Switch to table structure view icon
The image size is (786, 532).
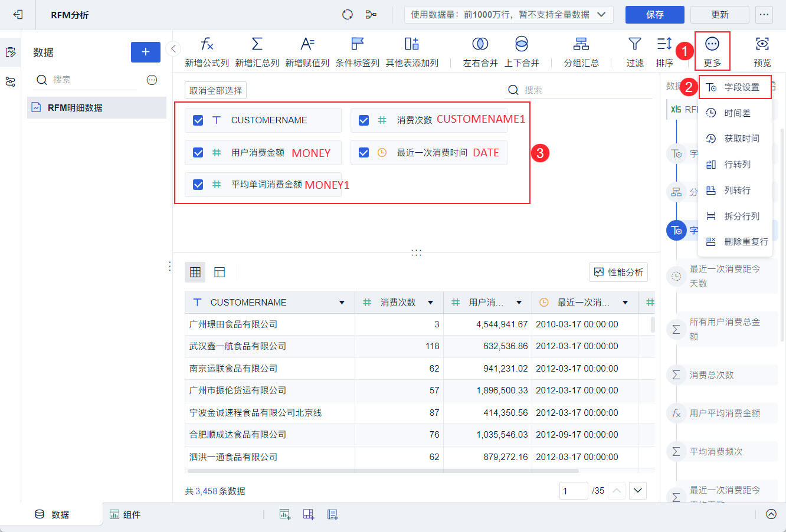[220, 272]
